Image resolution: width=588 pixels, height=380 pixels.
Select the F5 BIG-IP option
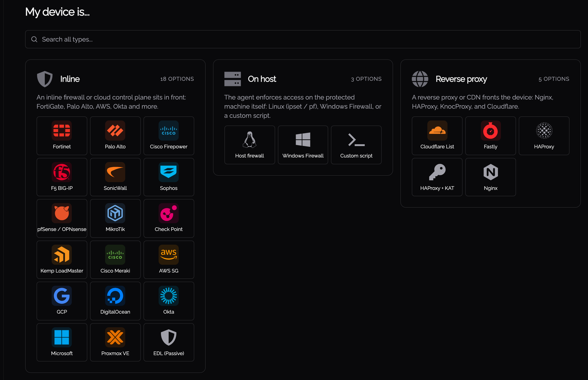click(x=62, y=177)
